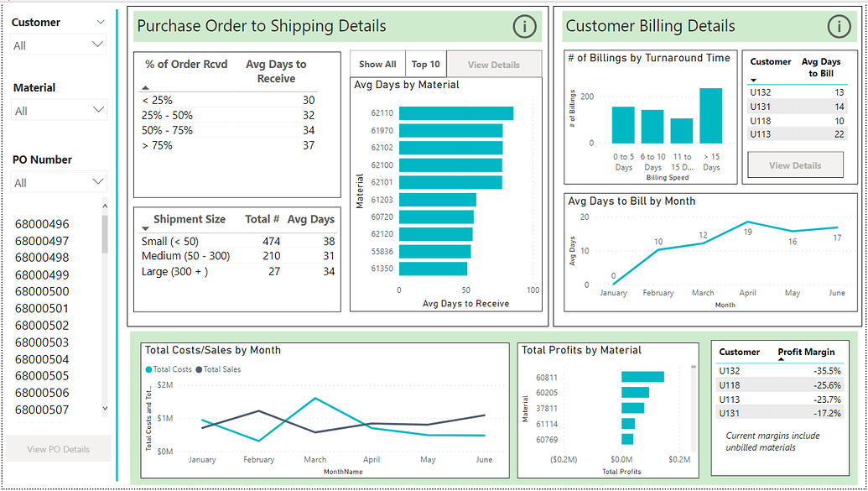View info for Purchase Order to Shipping Details

pyautogui.click(x=524, y=27)
